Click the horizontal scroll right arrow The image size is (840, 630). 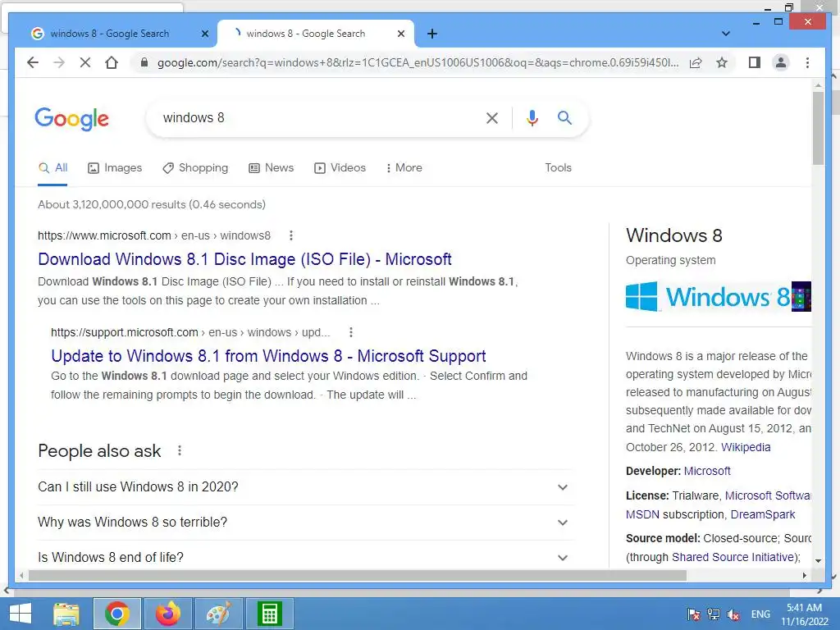point(804,575)
